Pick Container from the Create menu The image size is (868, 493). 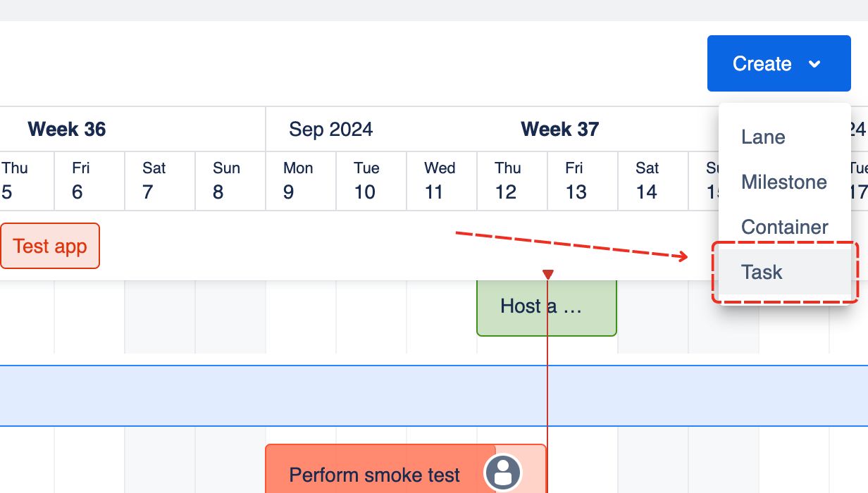point(784,227)
